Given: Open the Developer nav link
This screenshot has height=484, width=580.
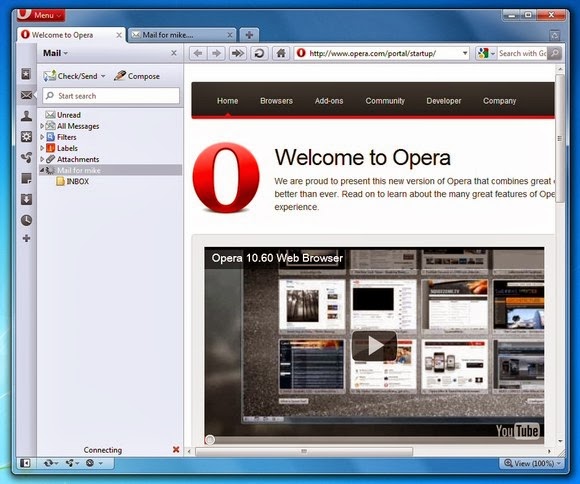Looking at the screenshot, I should 444,101.
